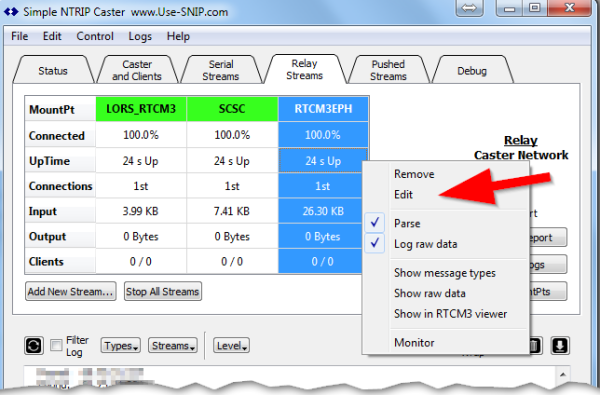Open the Types dropdown

pos(121,346)
